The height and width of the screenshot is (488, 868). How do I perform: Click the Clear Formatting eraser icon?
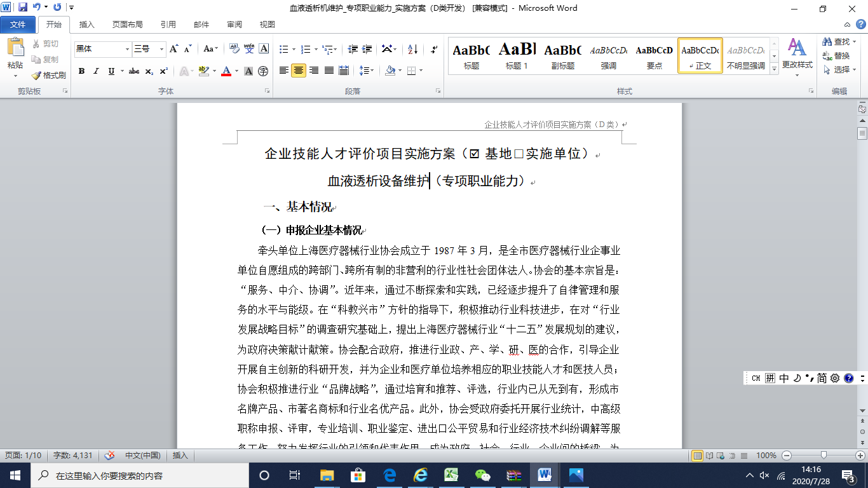pos(233,49)
